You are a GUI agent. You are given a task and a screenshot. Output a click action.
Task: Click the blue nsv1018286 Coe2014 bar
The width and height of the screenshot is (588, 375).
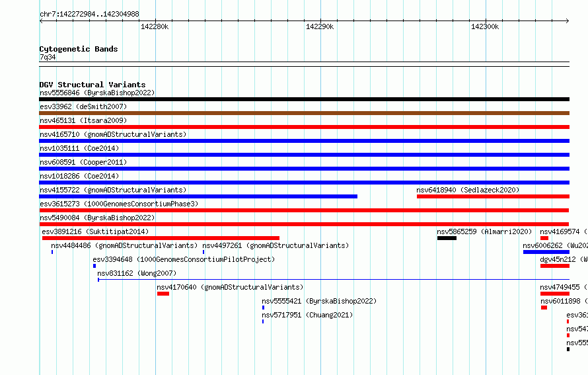[304, 183]
